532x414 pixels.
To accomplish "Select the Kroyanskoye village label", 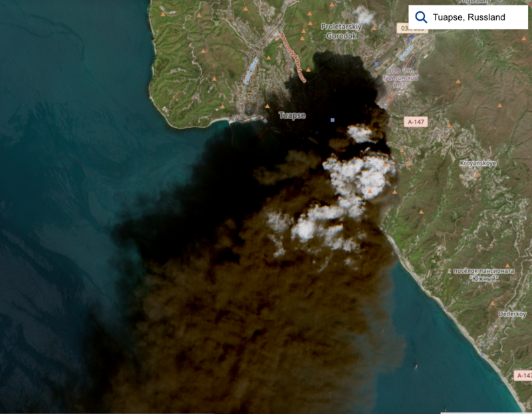I will pos(477,163).
